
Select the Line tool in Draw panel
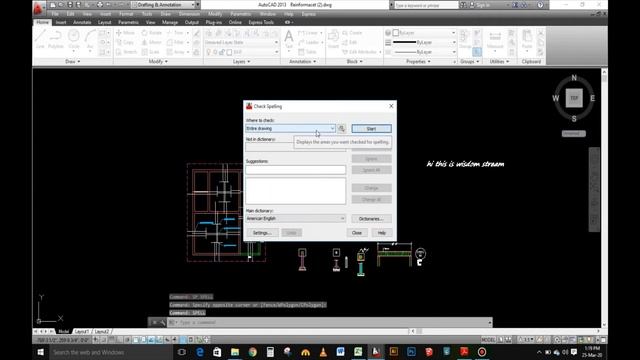coord(40,39)
